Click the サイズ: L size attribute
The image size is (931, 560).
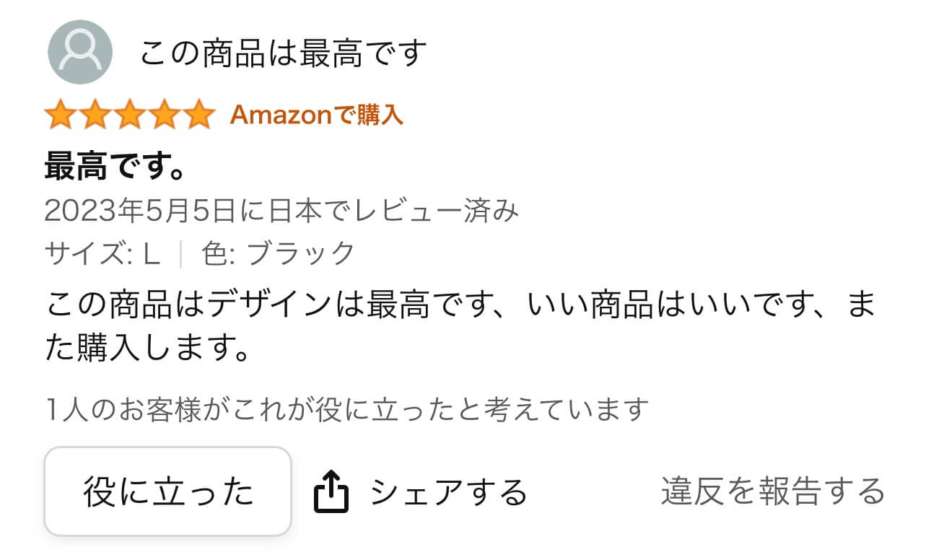pyautogui.click(x=102, y=253)
